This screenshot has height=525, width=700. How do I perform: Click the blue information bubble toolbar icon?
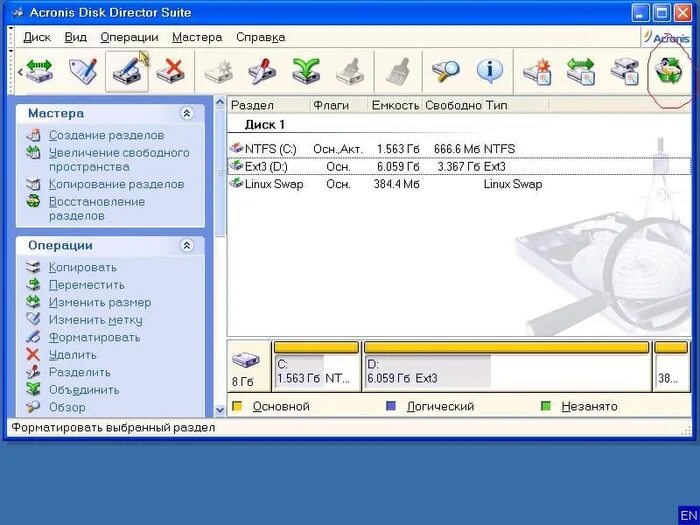pyautogui.click(x=489, y=71)
